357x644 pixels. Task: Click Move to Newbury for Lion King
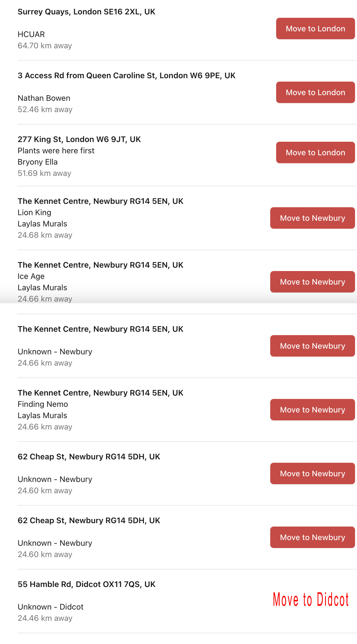pyautogui.click(x=312, y=218)
